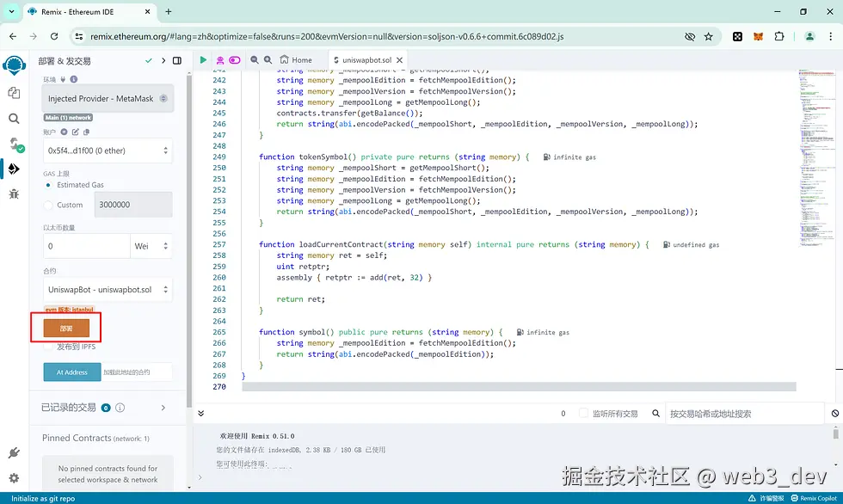Reload the browser page

click(53, 36)
